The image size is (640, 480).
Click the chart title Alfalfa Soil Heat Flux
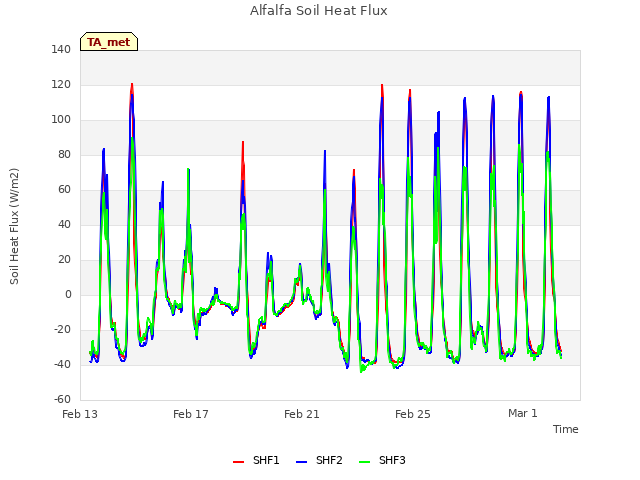pos(319,10)
